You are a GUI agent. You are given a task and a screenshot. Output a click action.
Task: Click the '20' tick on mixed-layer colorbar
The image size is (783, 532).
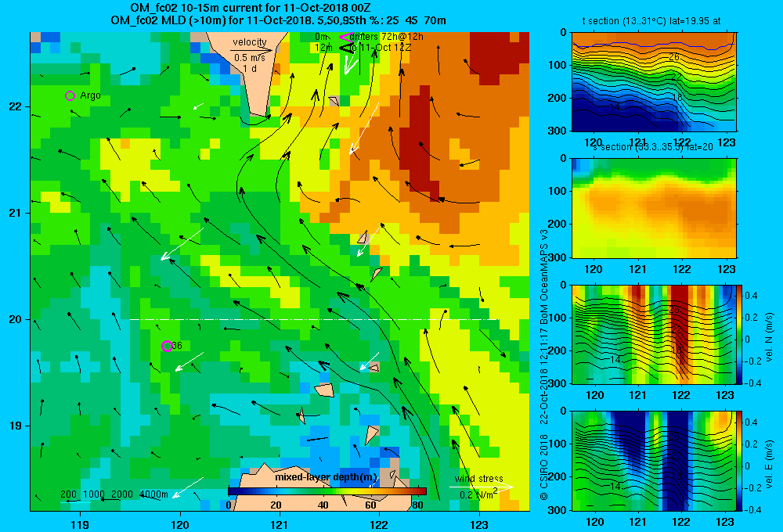click(x=276, y=505)
